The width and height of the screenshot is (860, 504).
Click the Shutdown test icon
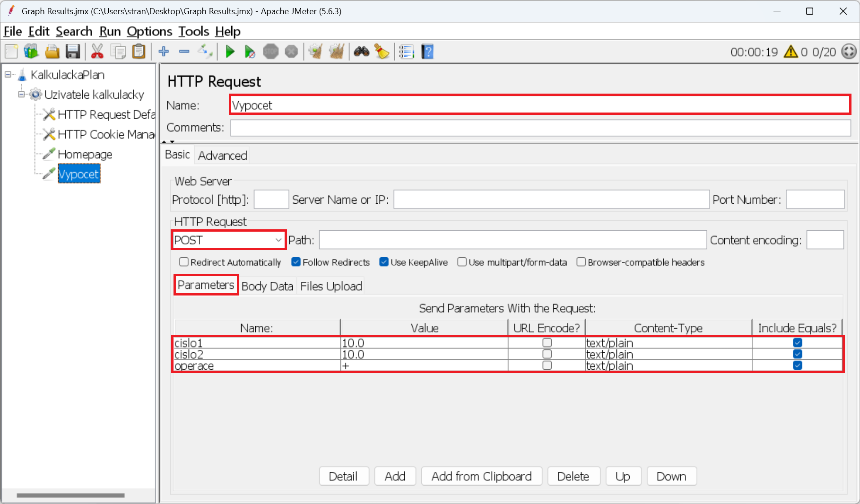click(292, 52)
